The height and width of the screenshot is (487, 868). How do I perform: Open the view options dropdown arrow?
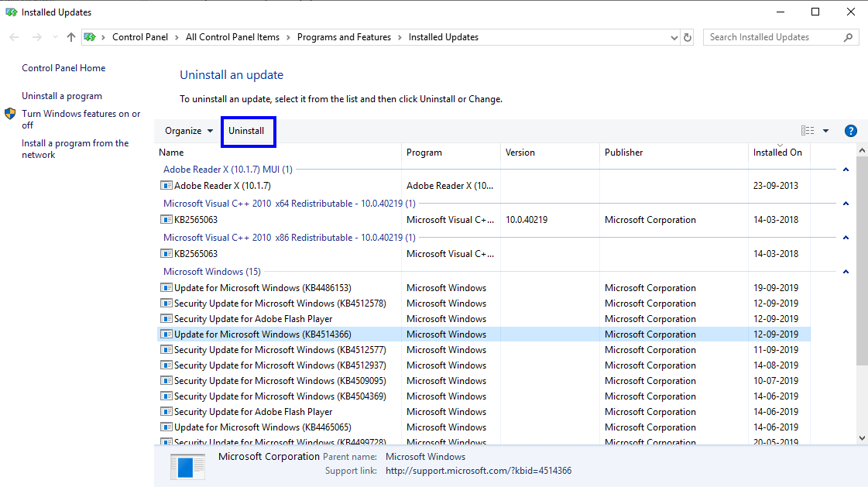tap(824, 130)
